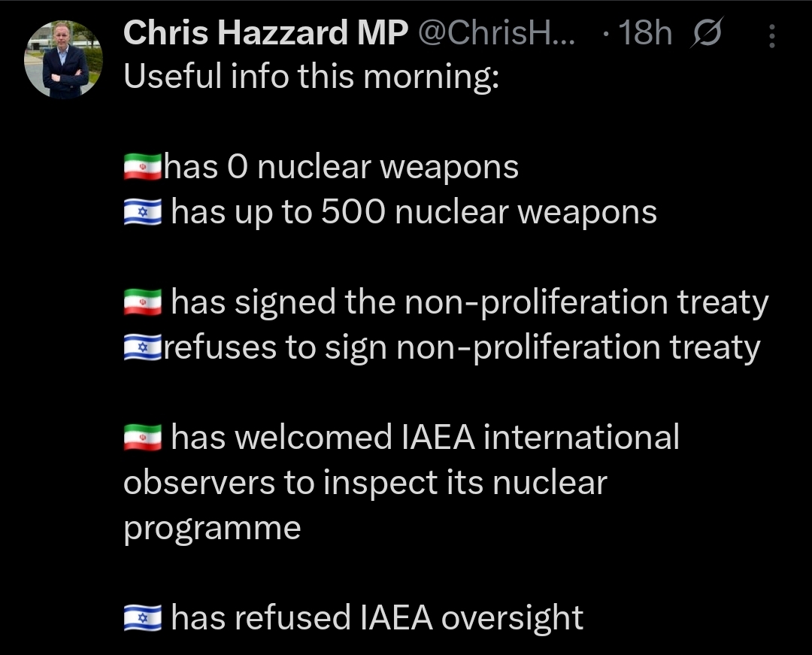
Task: Click Iran flag beside 'has welcomed IAEA'
Action: coord(142,438)
